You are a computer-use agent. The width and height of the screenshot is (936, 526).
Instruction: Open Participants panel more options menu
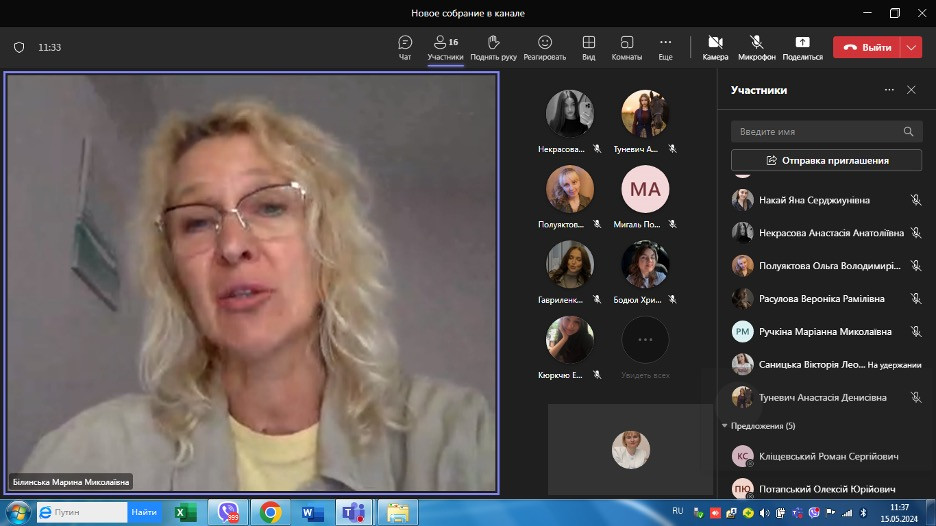coord(889,90)
